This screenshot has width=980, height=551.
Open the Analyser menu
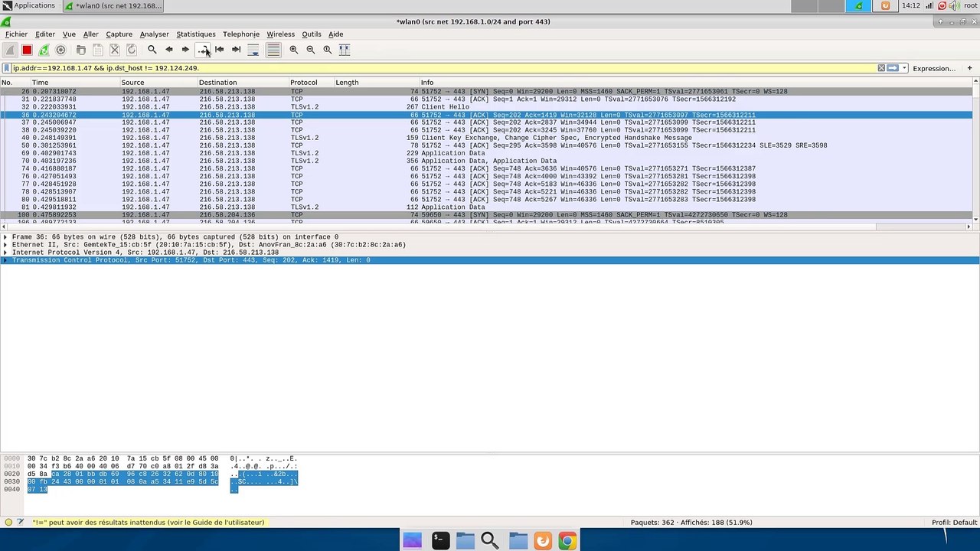(x=154, y=34)
